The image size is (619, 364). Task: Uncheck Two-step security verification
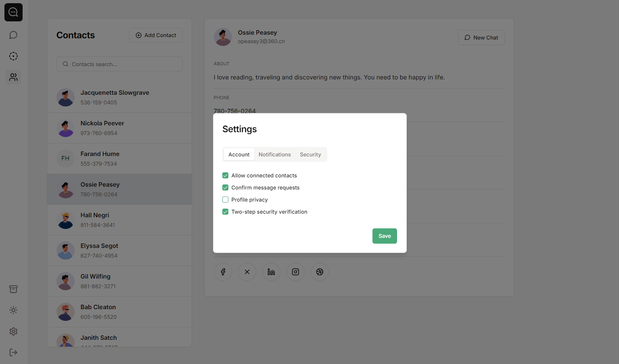[225, 212]
